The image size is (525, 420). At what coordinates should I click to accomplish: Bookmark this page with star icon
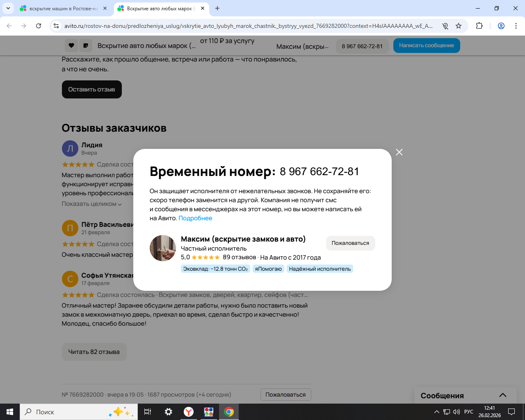point(459,26)
